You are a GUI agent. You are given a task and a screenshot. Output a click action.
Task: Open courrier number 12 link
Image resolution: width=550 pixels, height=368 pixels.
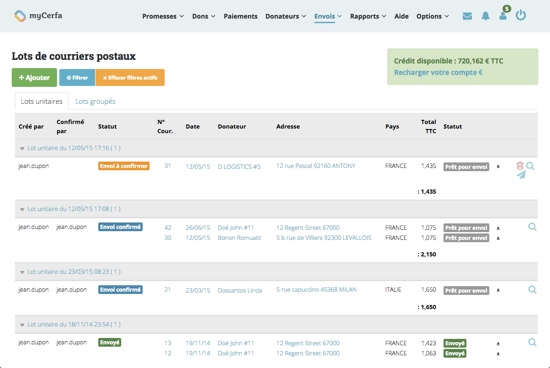(168, 353)
